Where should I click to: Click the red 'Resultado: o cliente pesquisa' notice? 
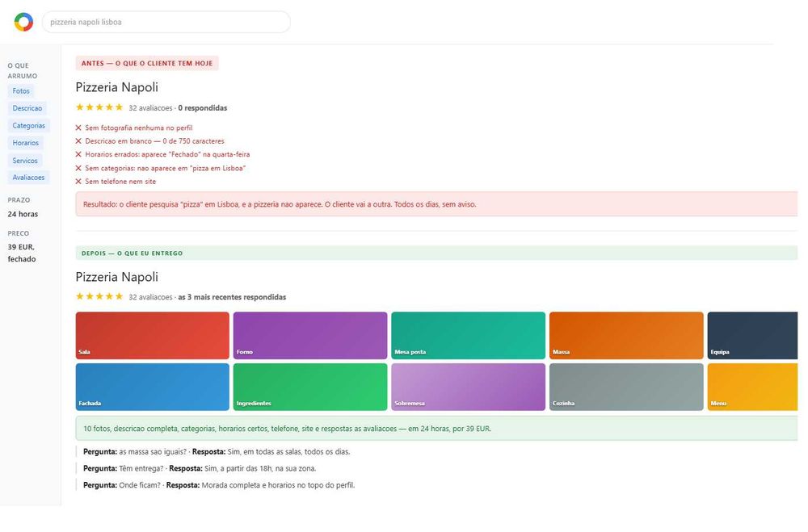(436, 204)
